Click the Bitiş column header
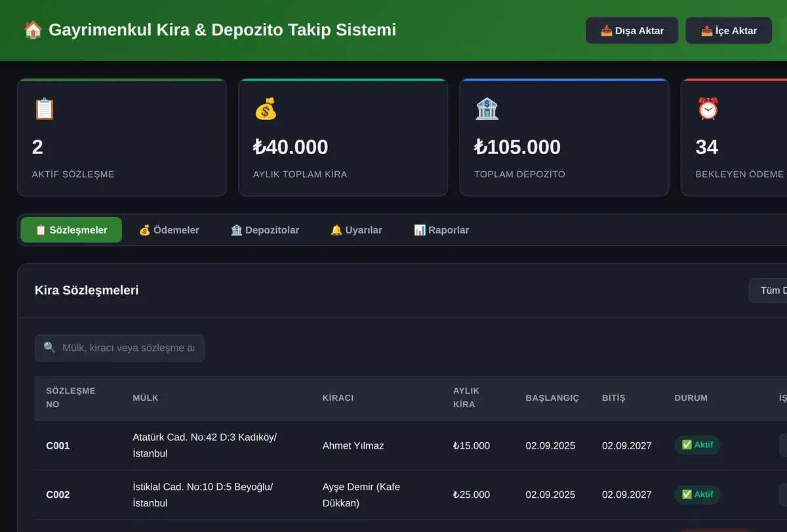The height and width of the screenshot is (532, 787). 614,398
